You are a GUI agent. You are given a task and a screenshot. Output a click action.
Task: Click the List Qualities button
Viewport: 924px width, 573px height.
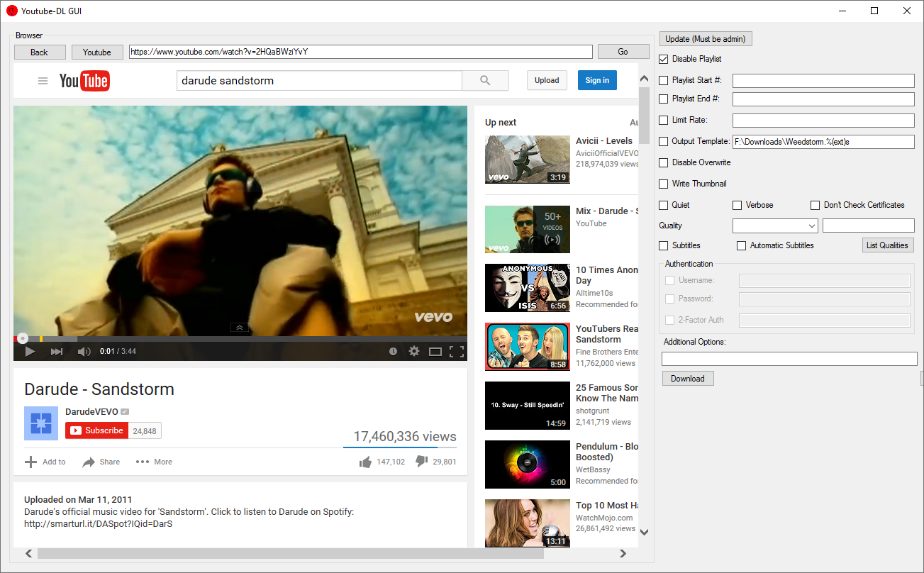888,245
